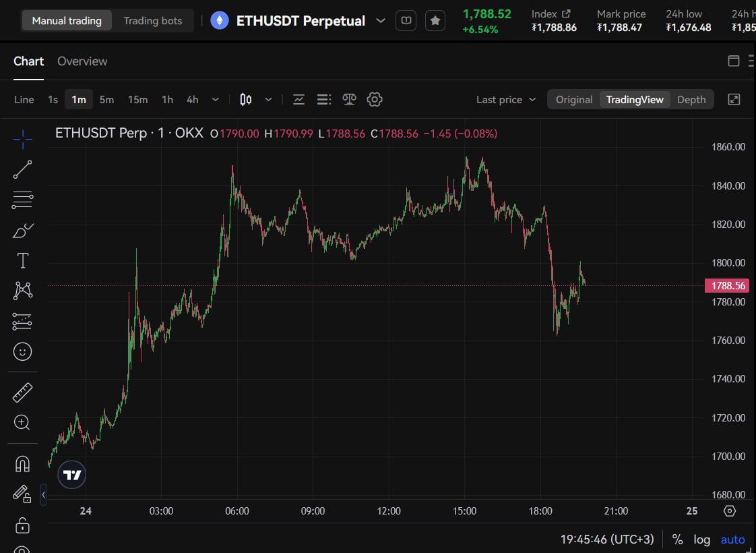Open the Fibonacci retracement tools
The image size is (756, 553).
point(22,200)
